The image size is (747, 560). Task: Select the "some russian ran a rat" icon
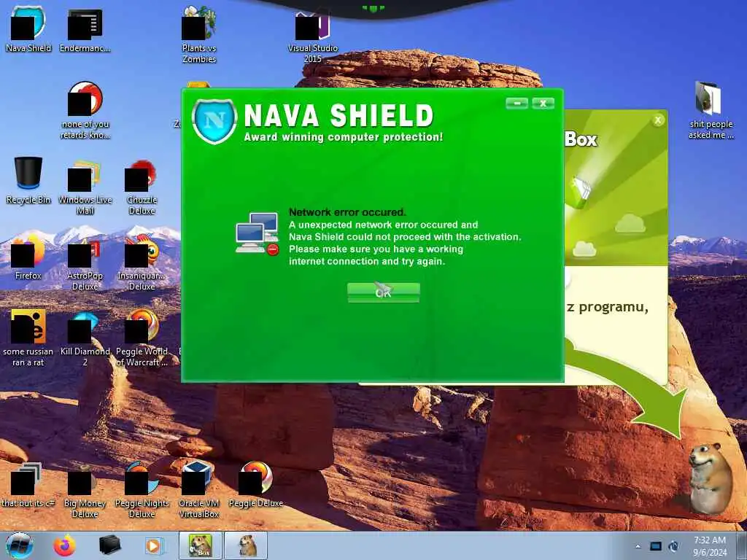[28, 338]
